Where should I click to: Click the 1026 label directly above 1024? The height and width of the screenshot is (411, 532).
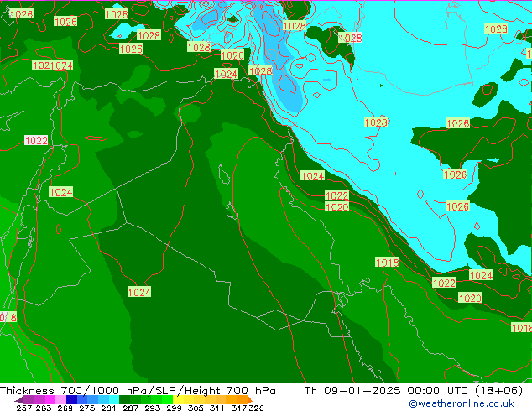[232, 55]
